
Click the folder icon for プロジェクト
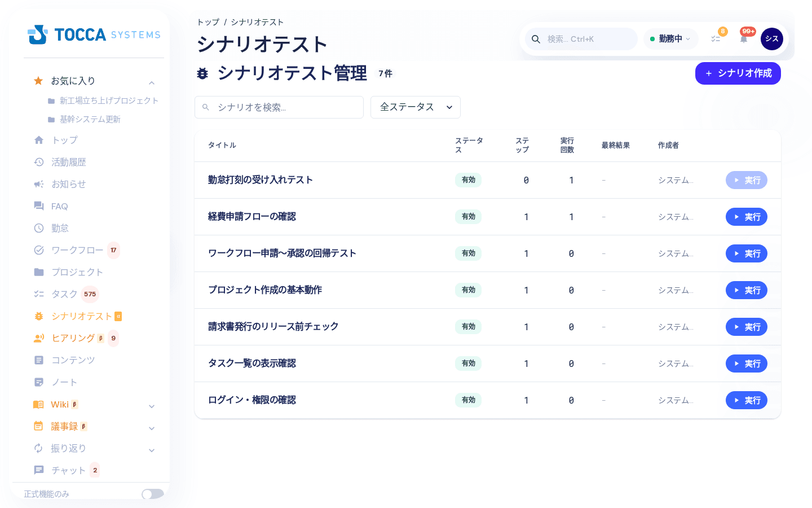39,272
